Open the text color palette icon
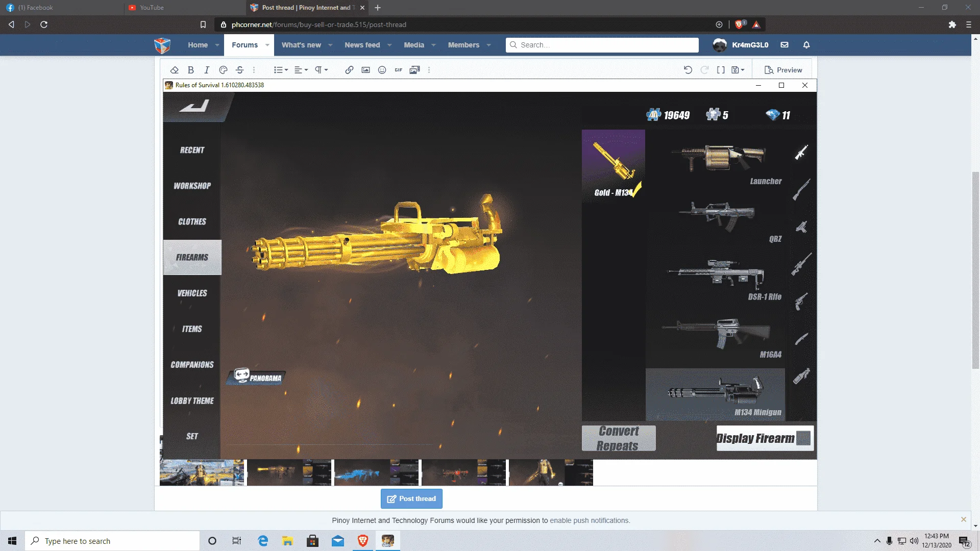Screen dimensions: 980x551 pos(223,70)
